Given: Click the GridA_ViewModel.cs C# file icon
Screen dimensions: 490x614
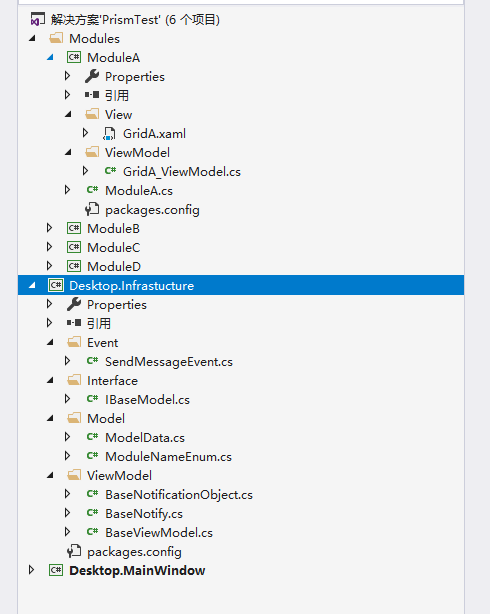Looking at the screenshot, I should [x=110, y=171].
